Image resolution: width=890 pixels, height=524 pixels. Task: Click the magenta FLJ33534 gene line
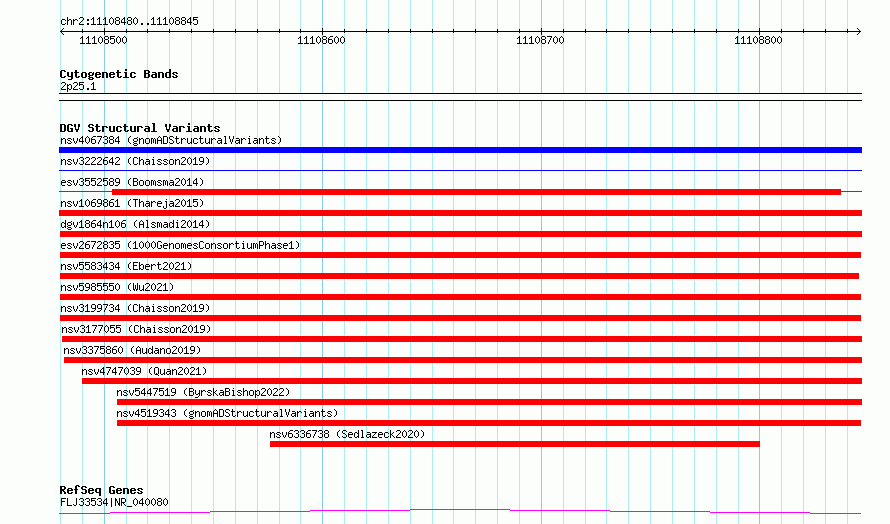[460, 512]
